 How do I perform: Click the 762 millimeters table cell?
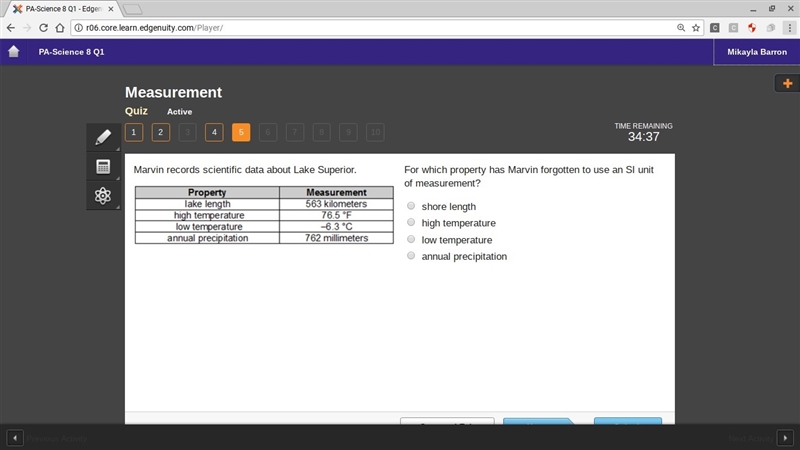(x=336, y=238)
